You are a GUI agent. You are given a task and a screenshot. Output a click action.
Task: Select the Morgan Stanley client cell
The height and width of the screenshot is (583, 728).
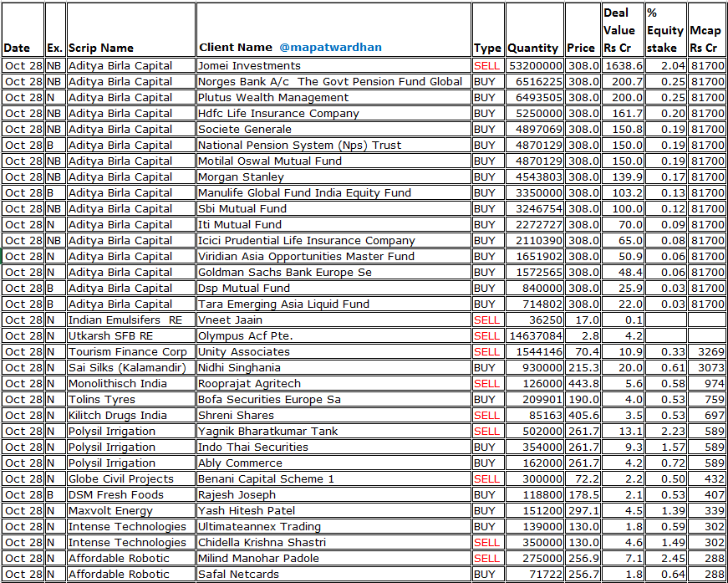333,177
